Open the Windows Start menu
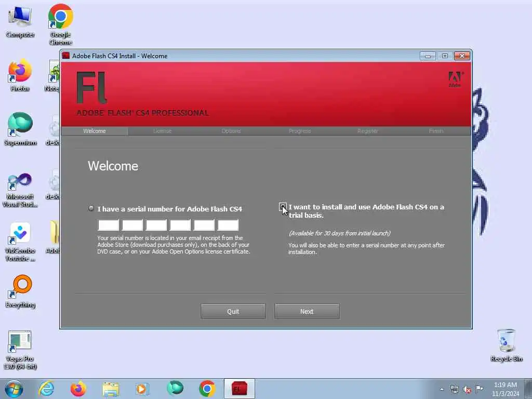The image size is (532, 399). click(14, 389)
